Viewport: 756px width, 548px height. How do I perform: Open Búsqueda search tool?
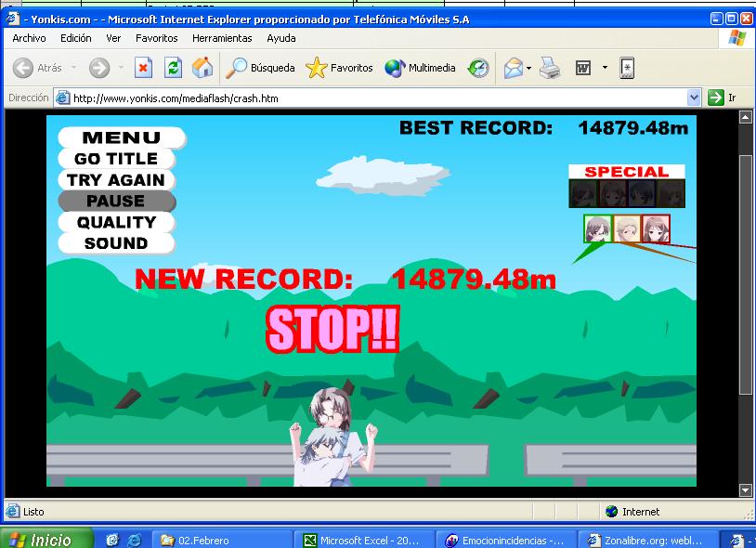pos(260,68)
